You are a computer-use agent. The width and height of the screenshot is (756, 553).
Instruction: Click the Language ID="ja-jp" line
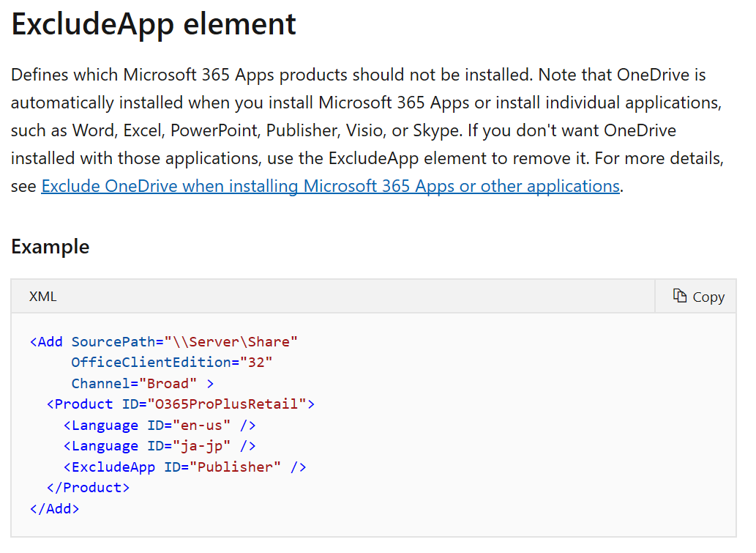pos(160,446)
